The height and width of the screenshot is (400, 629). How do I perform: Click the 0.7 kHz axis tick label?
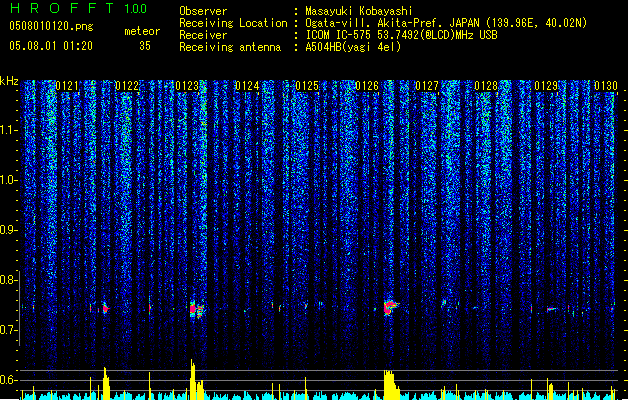point(9,330)
